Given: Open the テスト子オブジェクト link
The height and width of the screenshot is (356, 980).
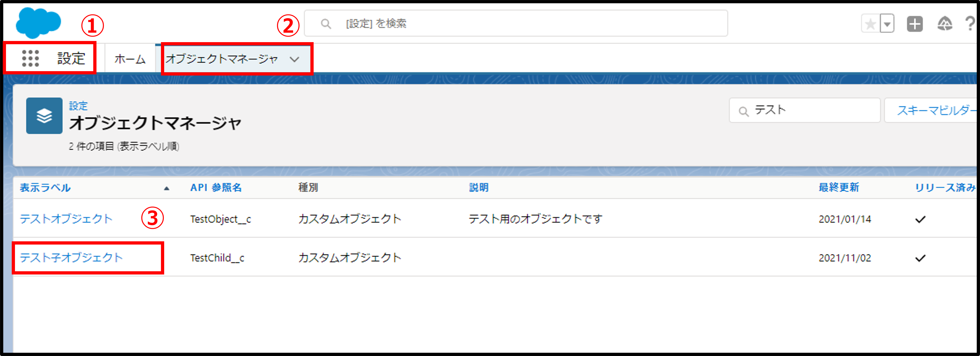Looking at the screenshot, I should click(71, 258).
